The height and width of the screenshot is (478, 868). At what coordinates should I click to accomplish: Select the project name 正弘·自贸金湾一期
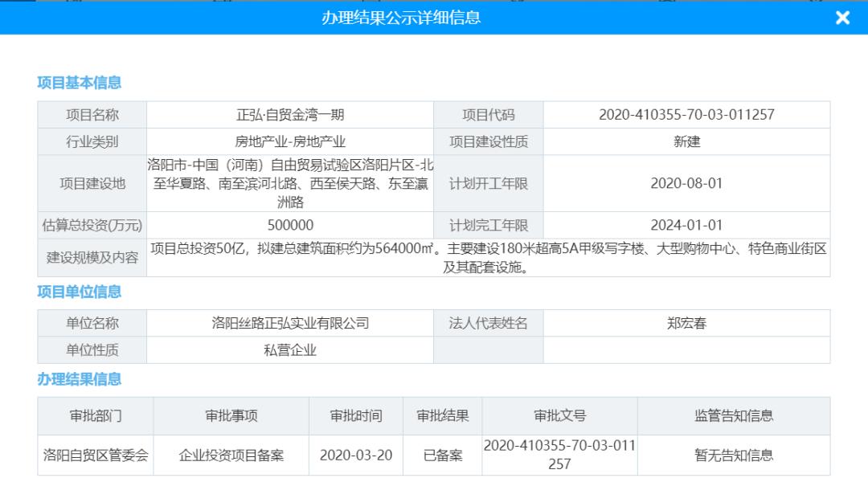tap(288, 114)
